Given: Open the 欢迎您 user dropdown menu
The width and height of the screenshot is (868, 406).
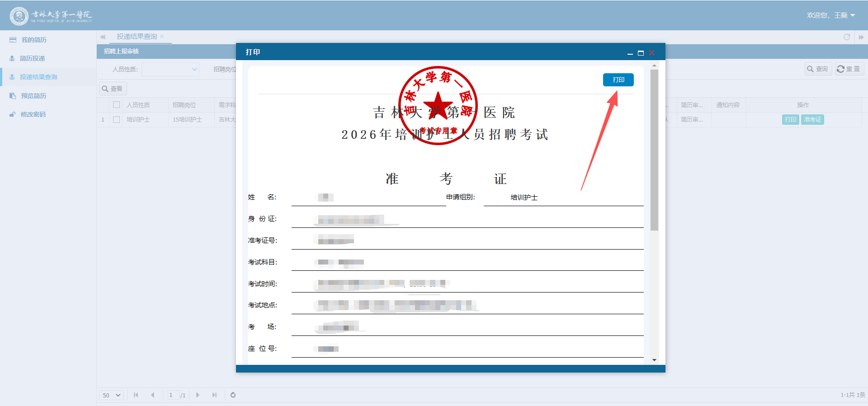Looking at the screenshot, I should (x=831, y=15).
